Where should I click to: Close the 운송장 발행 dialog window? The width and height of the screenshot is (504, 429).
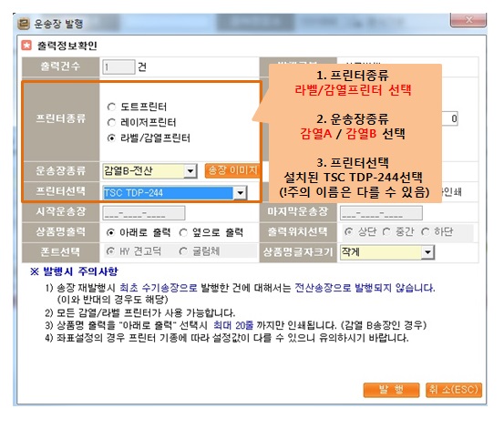[468, 20]
